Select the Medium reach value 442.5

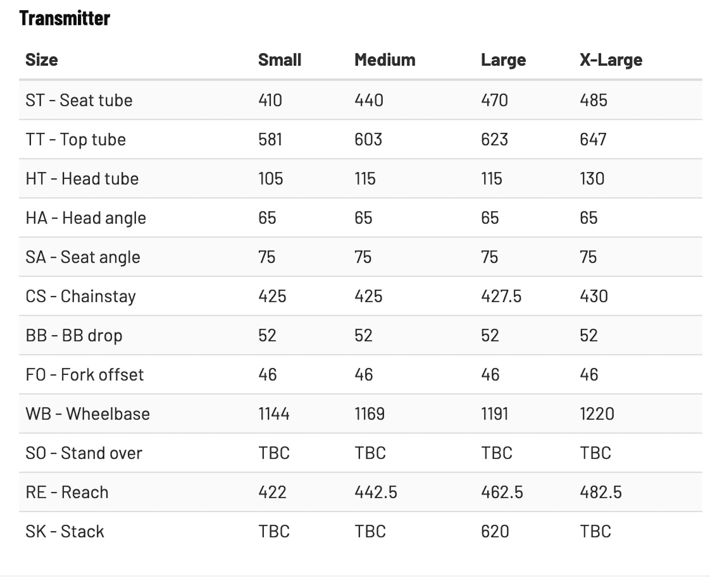(x=376, y=492)
